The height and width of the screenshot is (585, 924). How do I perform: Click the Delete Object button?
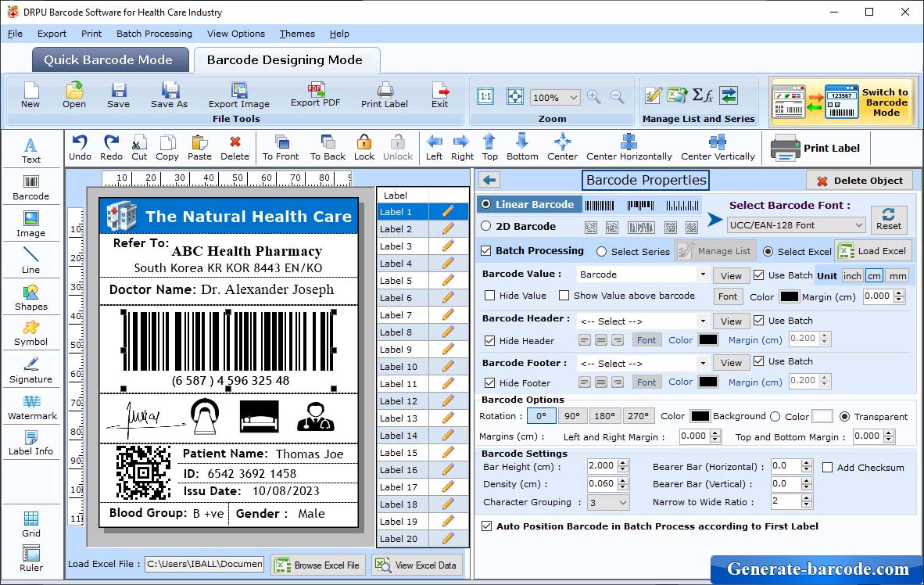[x=860, y=181]
